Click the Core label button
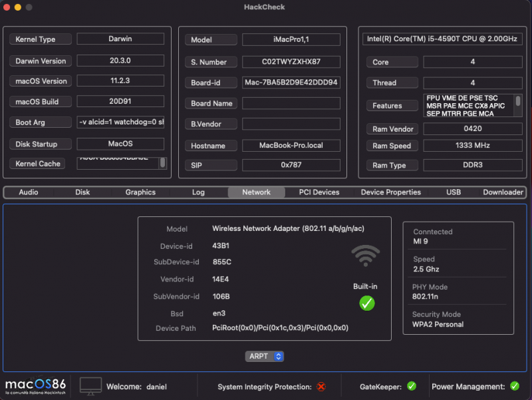Viewport: 532px width, 400px height. point(392,62)
